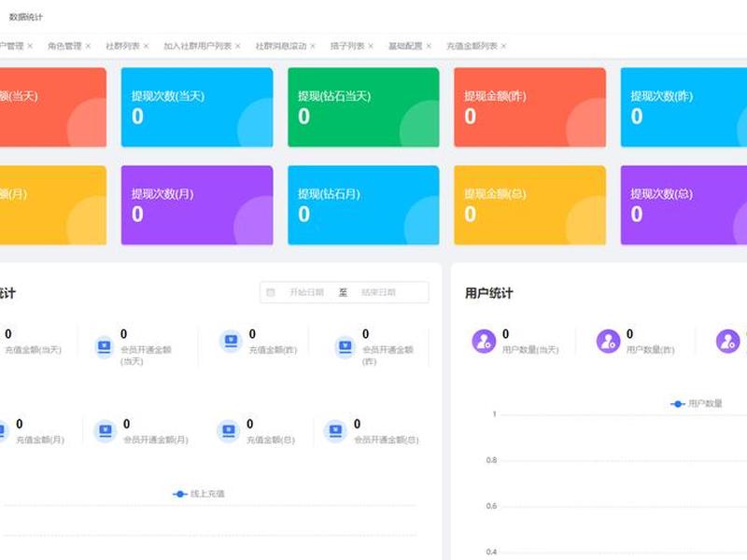Click the calendar icon in date range picker

(271, 292)
